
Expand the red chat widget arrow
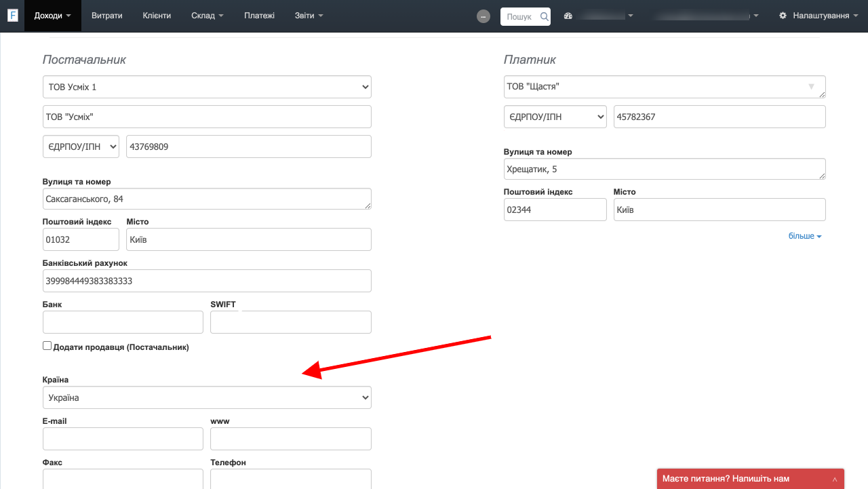pyautogui.click(x=835, y=479)
